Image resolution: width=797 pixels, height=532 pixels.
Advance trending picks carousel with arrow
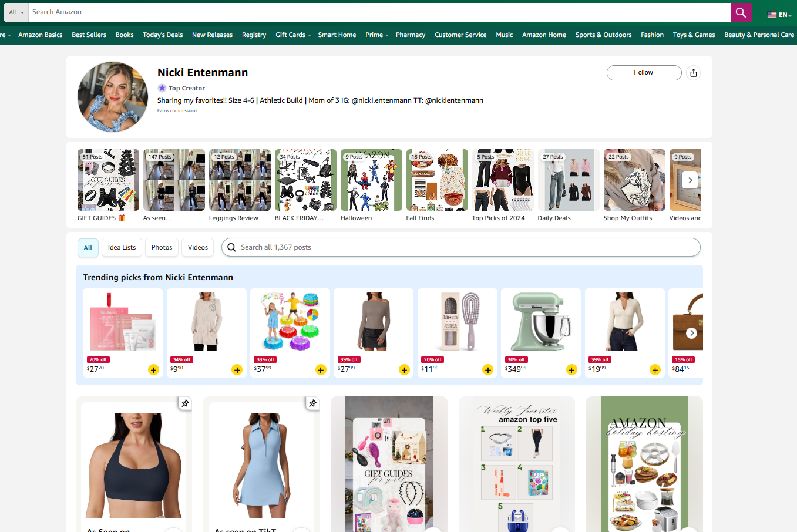692,333
